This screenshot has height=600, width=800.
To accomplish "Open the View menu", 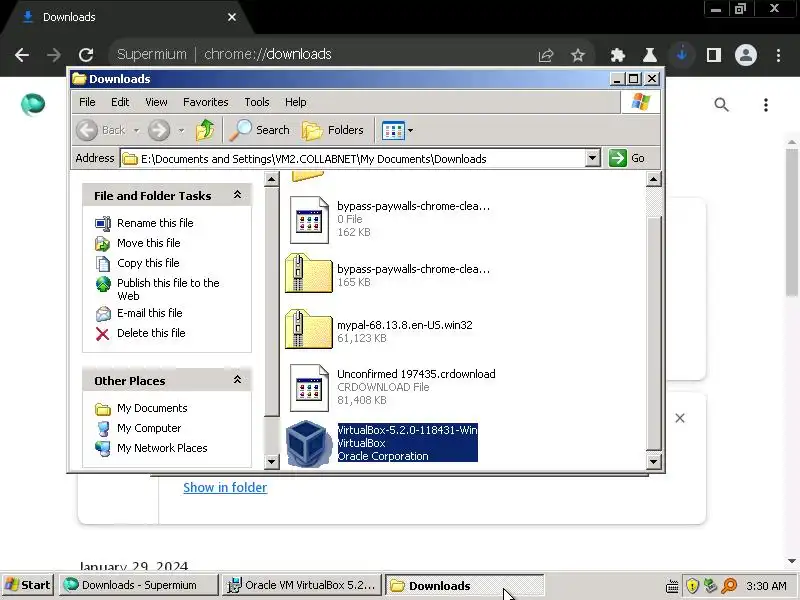I will 156,102.
